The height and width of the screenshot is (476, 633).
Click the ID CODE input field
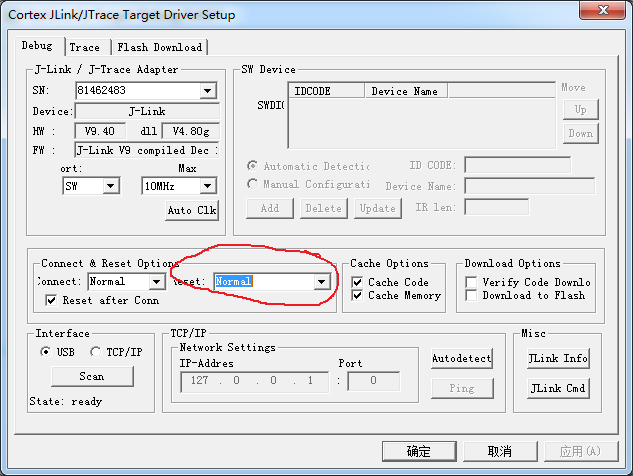518,165
